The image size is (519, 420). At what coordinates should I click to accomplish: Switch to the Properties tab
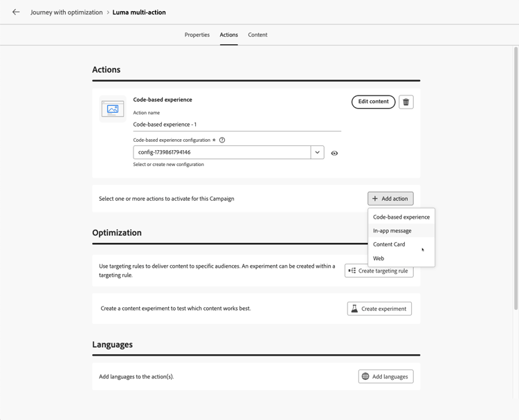(x=197, y=35)
